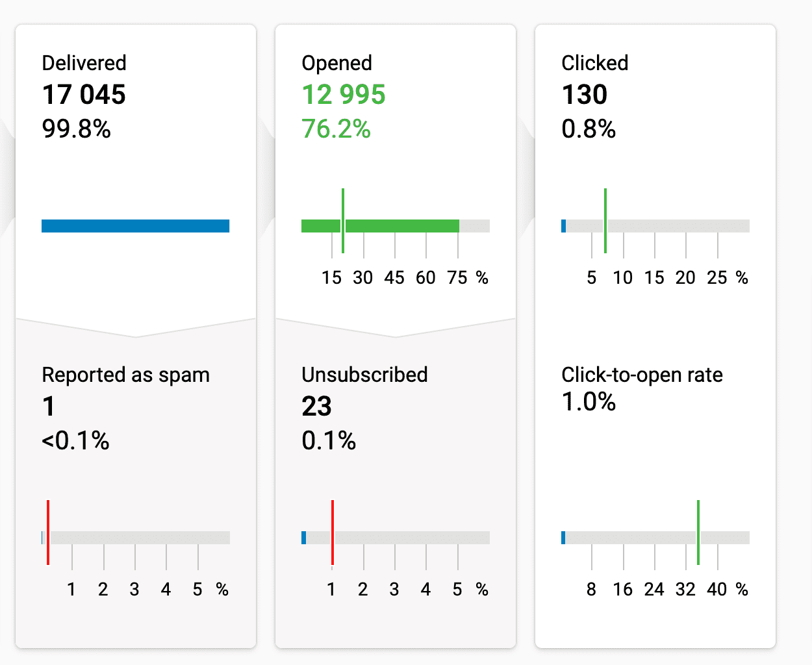Click the Reported as spam count
The width and height of the screenshot is (812, 665).
coord(49,407)
